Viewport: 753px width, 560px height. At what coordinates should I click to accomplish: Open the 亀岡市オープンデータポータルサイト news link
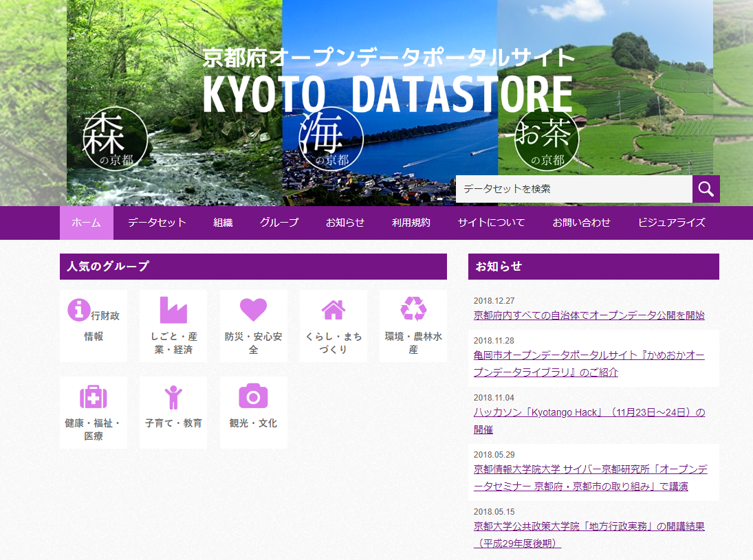click(589, 355)
